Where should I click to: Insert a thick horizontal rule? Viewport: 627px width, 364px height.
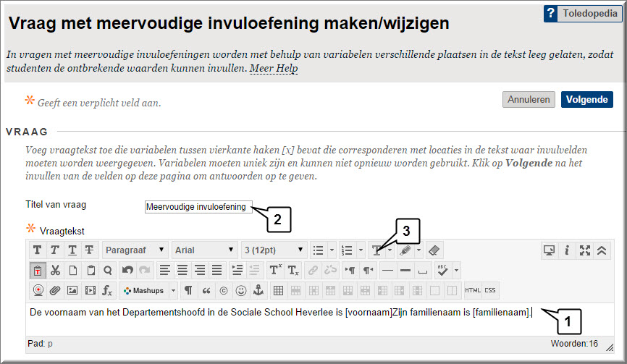tap(405, 271)
